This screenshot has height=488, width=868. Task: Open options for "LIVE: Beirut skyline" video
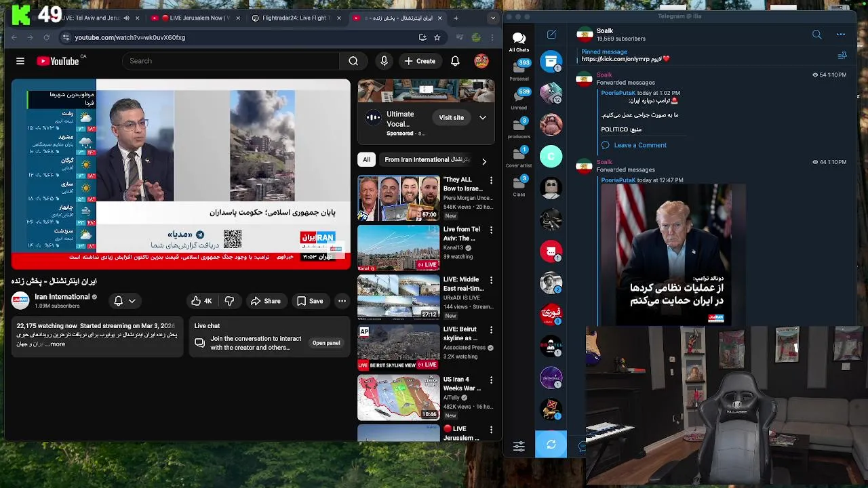click(x=491, y=330)
